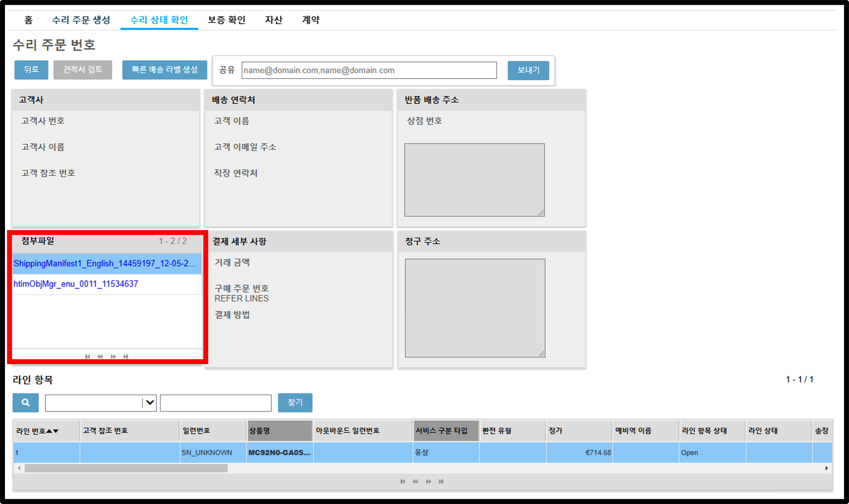Viewport: 849px width, 504px height.
Task: Go to next page of line items
Action: [x=428, y=482]
